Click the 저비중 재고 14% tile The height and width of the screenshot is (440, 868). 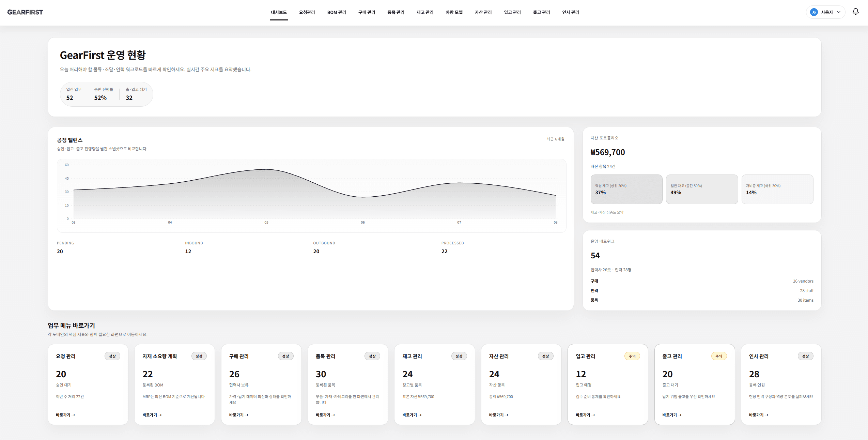(777, 189)
